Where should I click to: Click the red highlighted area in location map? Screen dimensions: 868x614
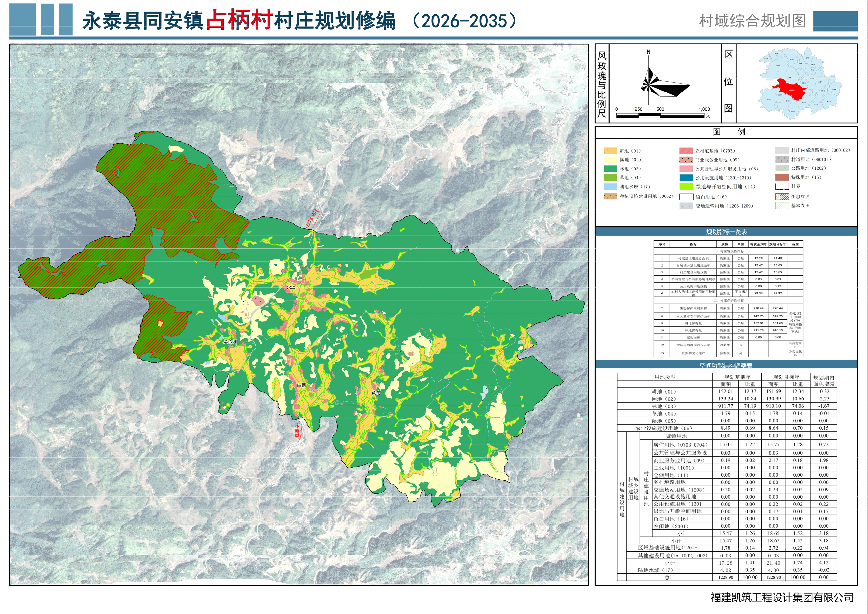[790, 89]
